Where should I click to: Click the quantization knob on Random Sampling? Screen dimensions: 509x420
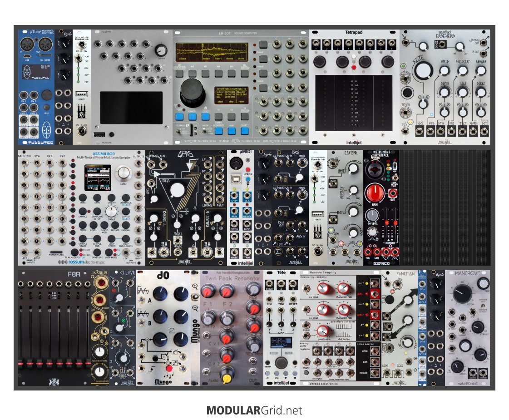coord(323,330)
